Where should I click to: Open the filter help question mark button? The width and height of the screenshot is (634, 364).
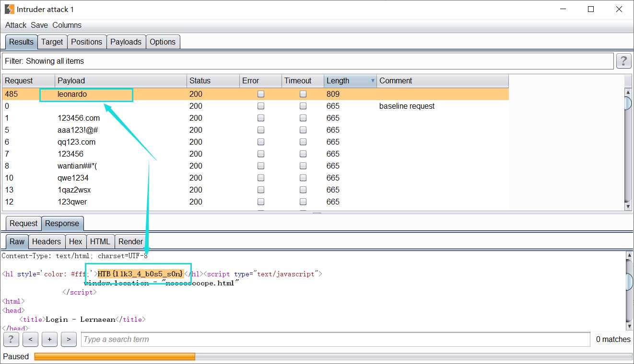pyautogui.click(x=623, y=61)
